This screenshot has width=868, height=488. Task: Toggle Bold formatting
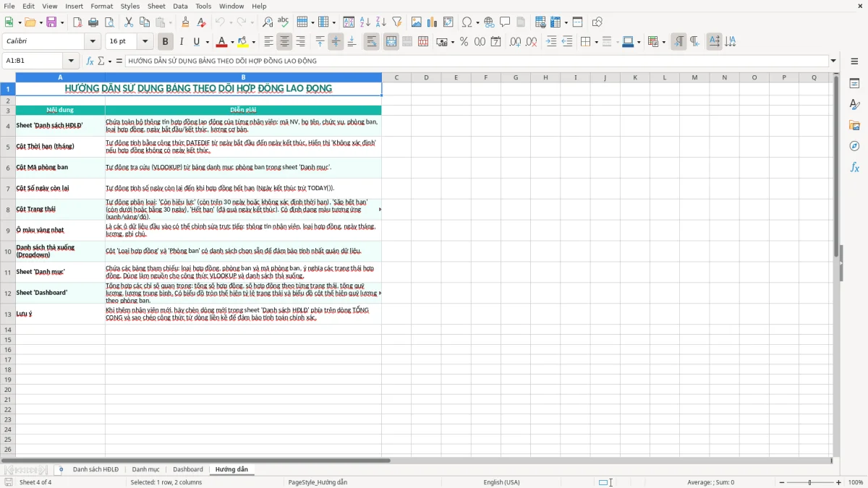coord(165,42)
